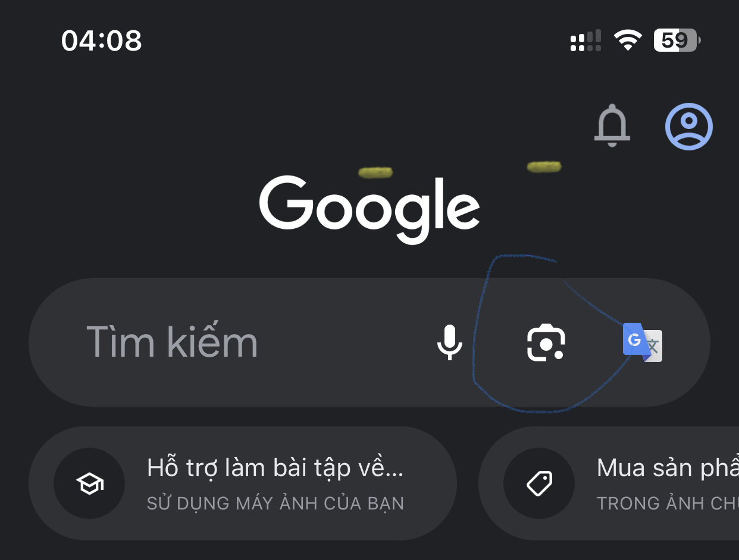The height and width of the screenshot is (560, 739).
Task: Click the "TRONG ẢNH CHỤ" subtitle text
Action: click(x=668, y=504)
